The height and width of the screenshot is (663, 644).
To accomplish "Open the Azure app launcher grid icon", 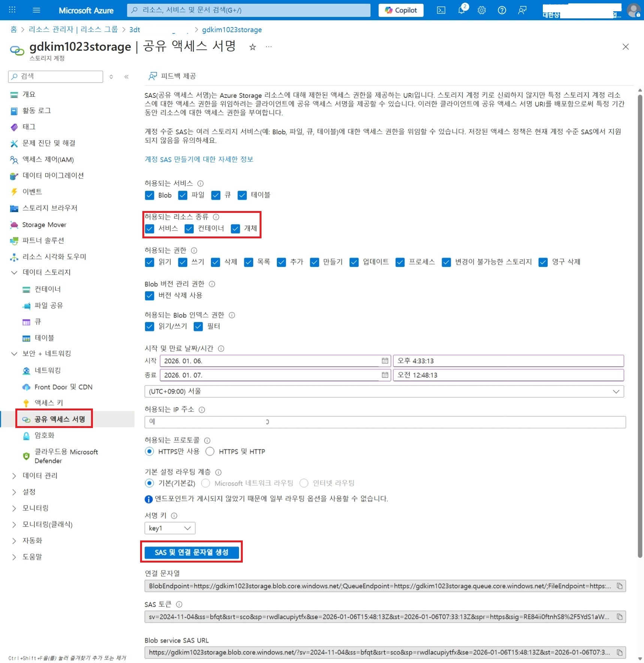I will [x=12, y=10].
